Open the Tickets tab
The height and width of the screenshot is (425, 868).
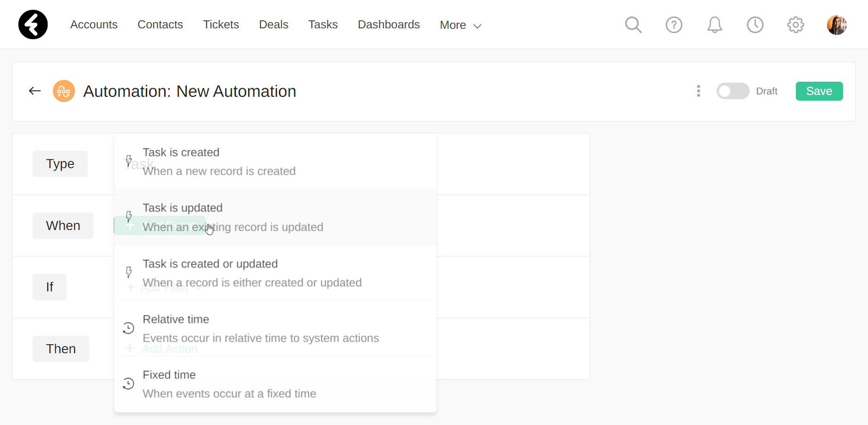(221, 25)
